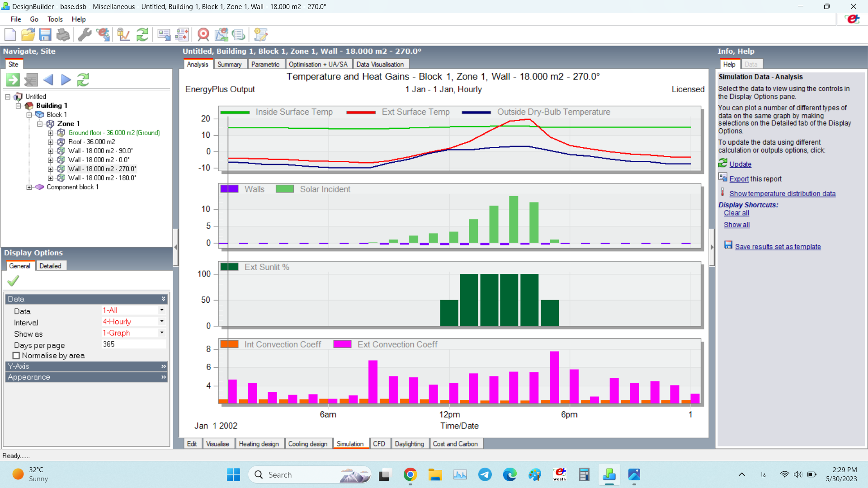Click the green Update arrows in main toolbar

pos(142,35)
